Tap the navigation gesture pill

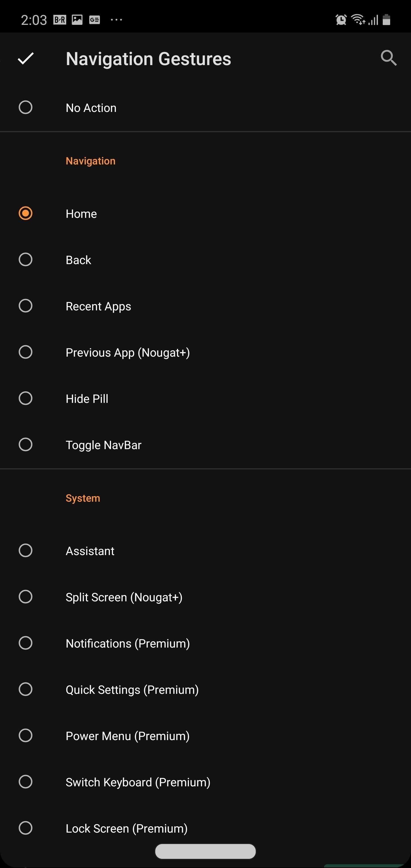pos(205,851)
